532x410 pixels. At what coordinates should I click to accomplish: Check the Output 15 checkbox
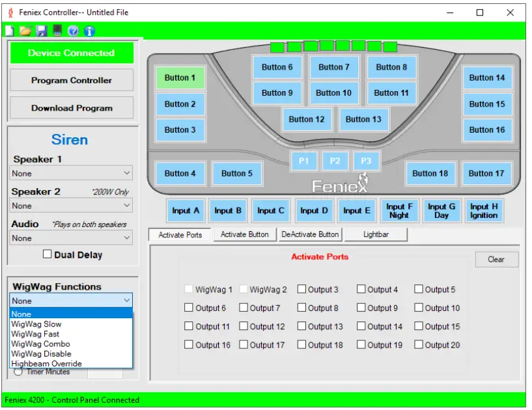[419, 326]
